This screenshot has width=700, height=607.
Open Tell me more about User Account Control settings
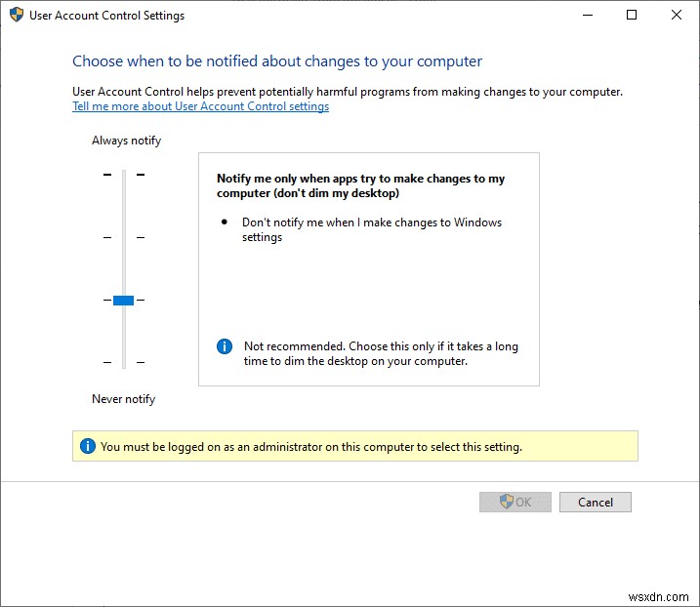point(200,106)
